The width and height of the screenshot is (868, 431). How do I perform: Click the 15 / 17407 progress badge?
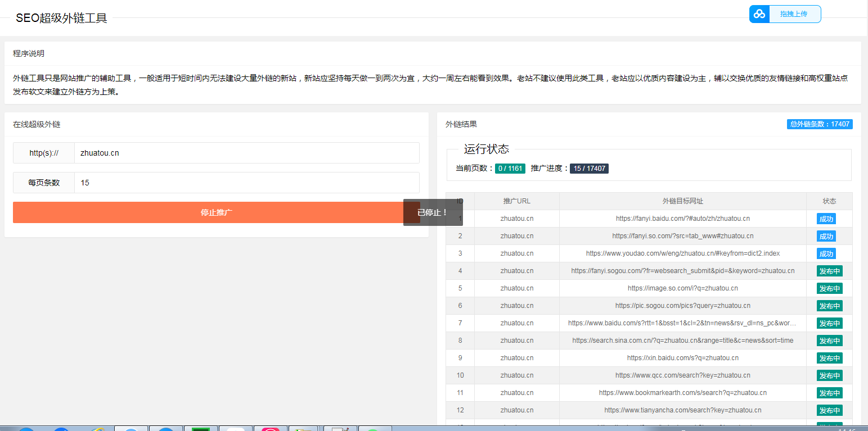(589, 169)
